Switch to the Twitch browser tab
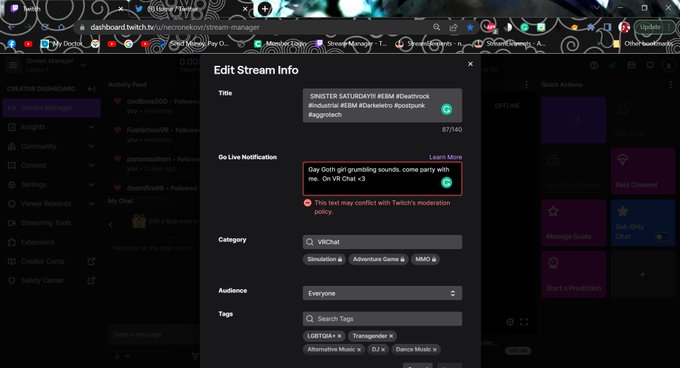The image size is (680, 368). coord(65,9)
